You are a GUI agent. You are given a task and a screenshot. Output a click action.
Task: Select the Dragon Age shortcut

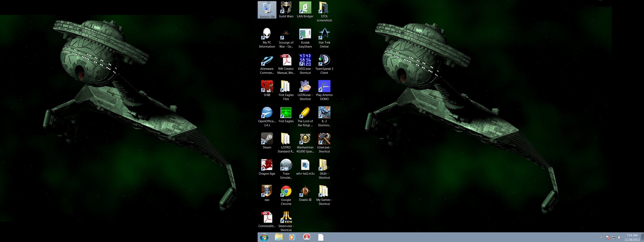point(267,165)
